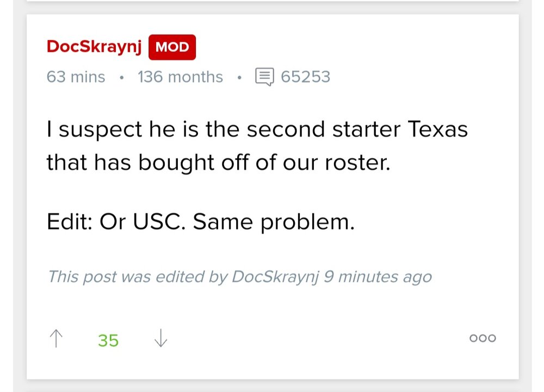Click the "This post was edited" notice
The height and width of the screenshot is (392, 544).
click(239, 277)
